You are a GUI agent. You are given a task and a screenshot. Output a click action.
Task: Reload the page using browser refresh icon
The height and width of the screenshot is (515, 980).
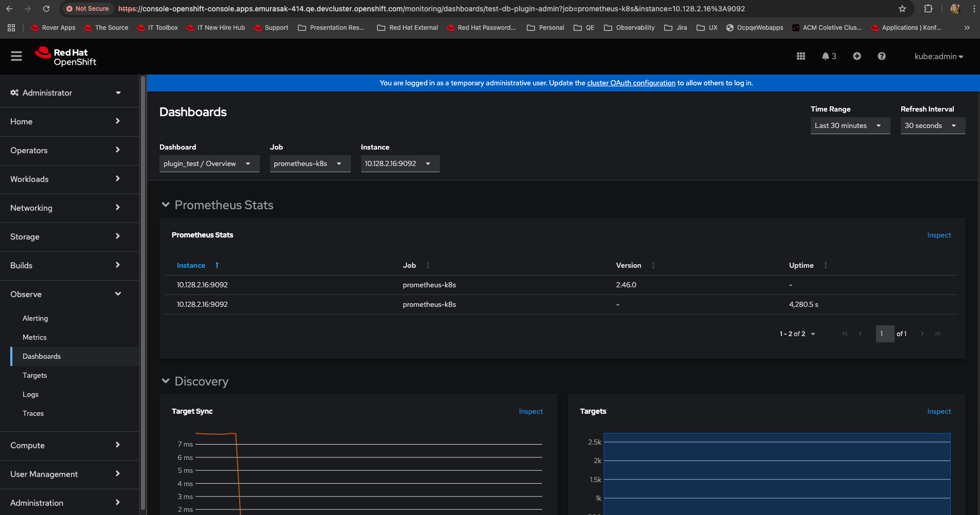(46, 9)
